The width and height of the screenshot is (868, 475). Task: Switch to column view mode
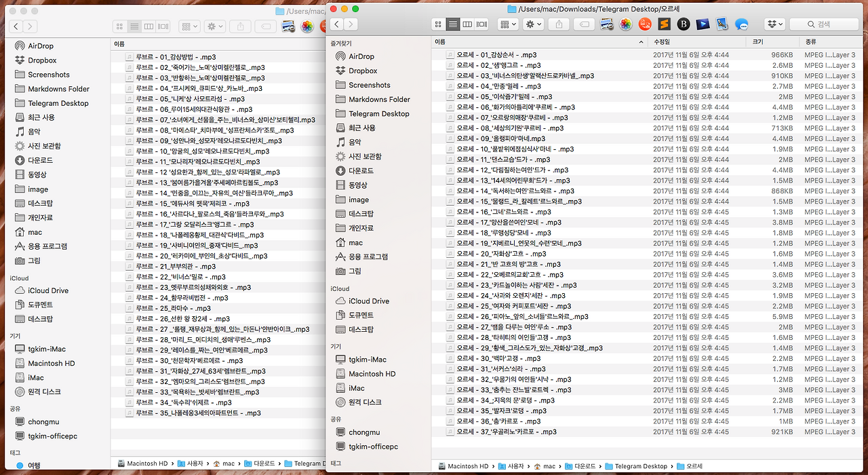467,24
